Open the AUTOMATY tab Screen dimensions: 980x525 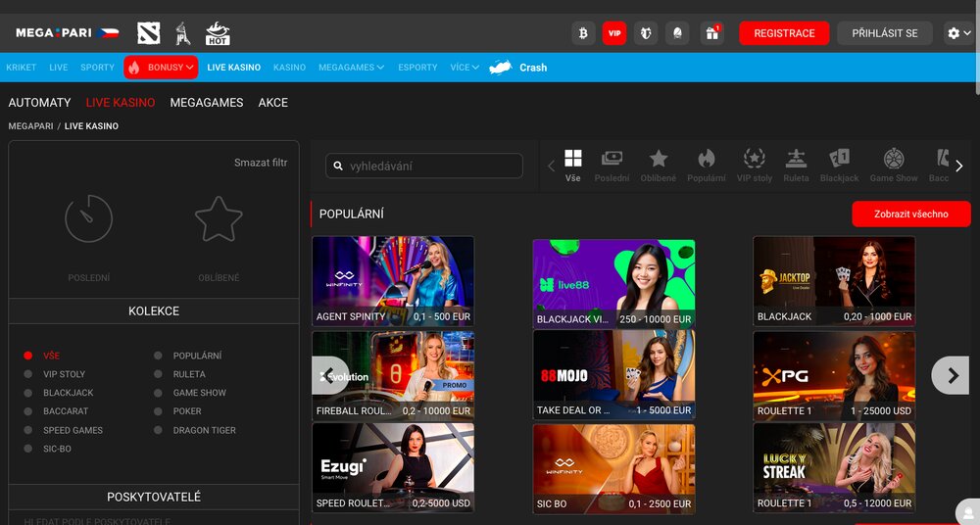(x=40, y=103)
